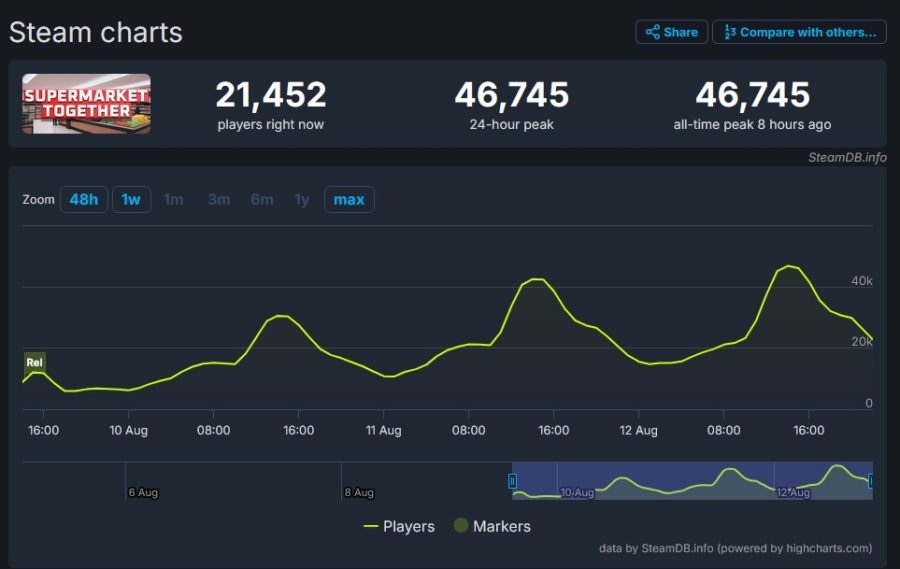Click the 21,452 players right now figure
The image size is (900, 569).
click(271, 95)
